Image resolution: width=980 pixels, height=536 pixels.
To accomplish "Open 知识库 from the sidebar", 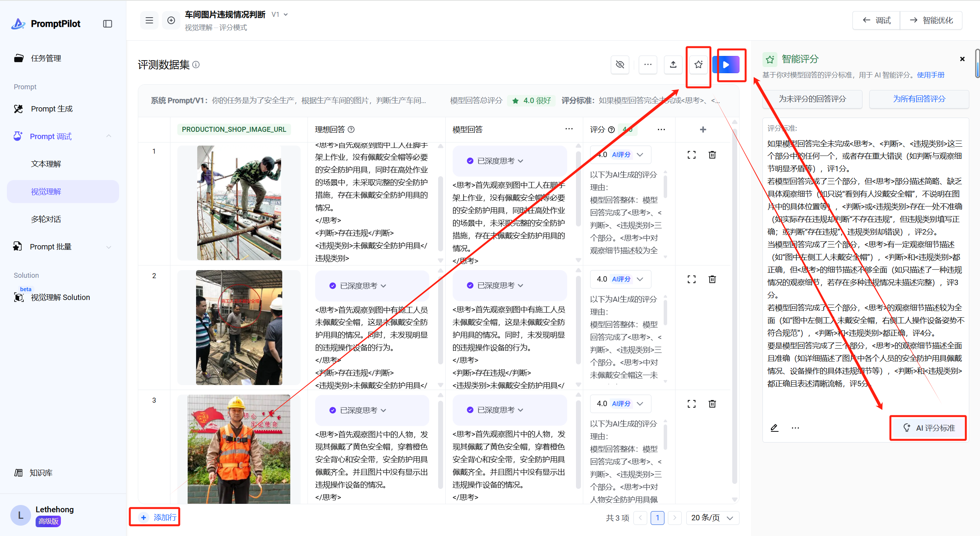I will pyautogui.click(x=41, y=473).
